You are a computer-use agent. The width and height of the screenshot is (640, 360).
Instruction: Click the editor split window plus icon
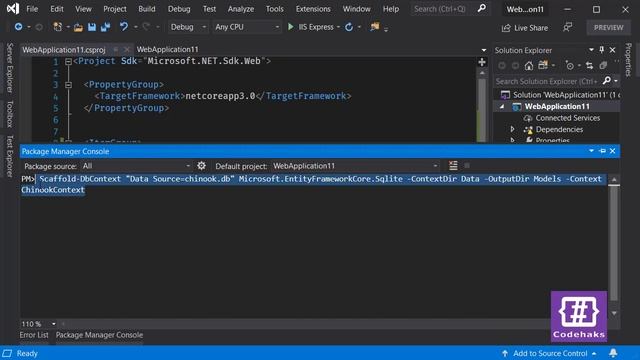(x=482, y=62)
